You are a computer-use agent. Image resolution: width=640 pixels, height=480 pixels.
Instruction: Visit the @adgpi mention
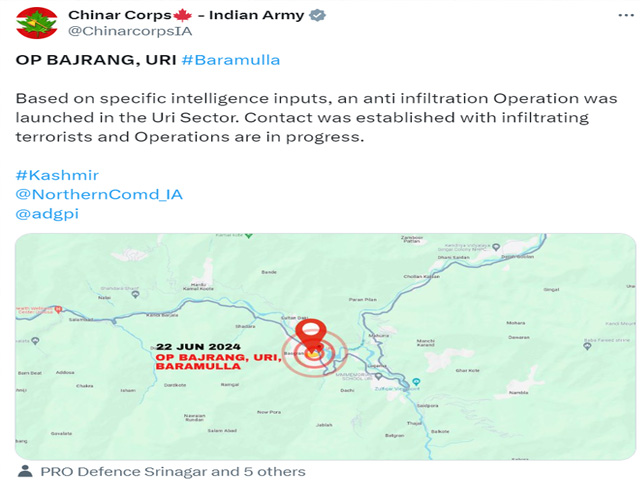[x=47, y=214]
